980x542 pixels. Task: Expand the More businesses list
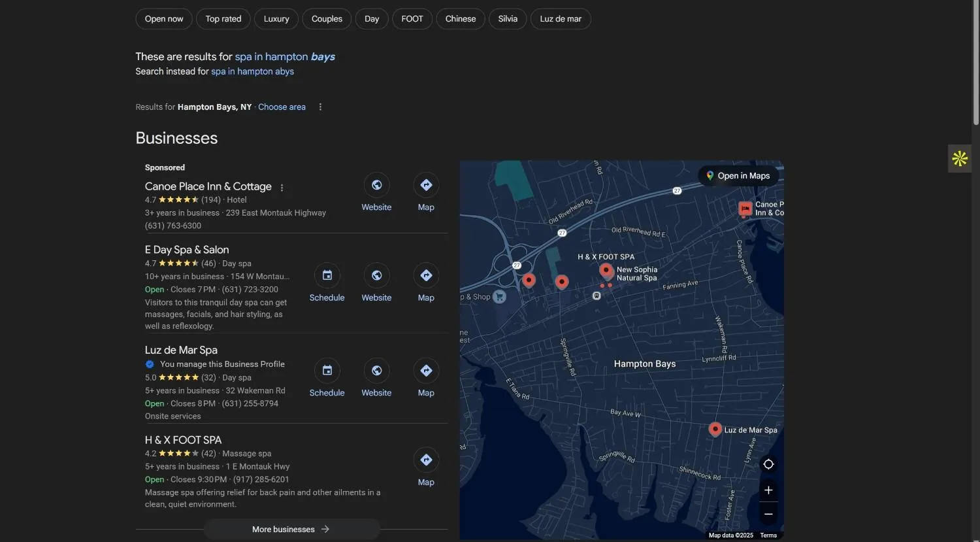pos(291,530)
